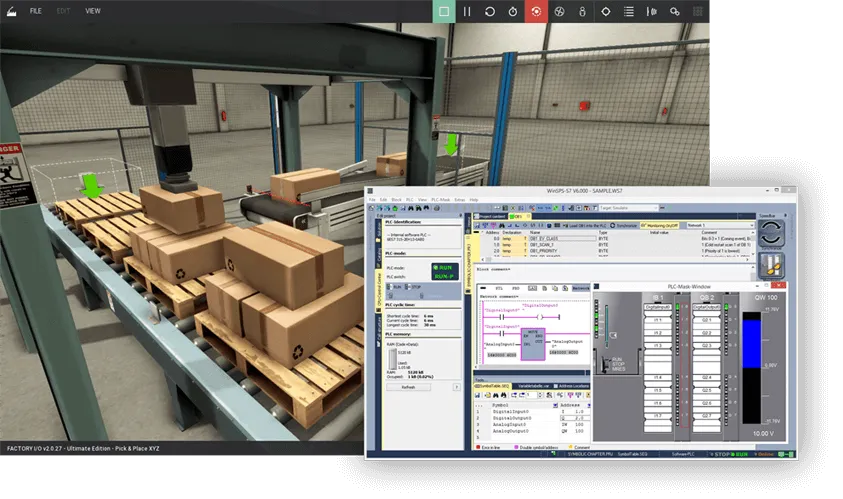Click the PLC-Mask modules icon in SpeedBar
The width and height of the screenshot is (843, 499).
pyautogui.click(x=771, y=265)
